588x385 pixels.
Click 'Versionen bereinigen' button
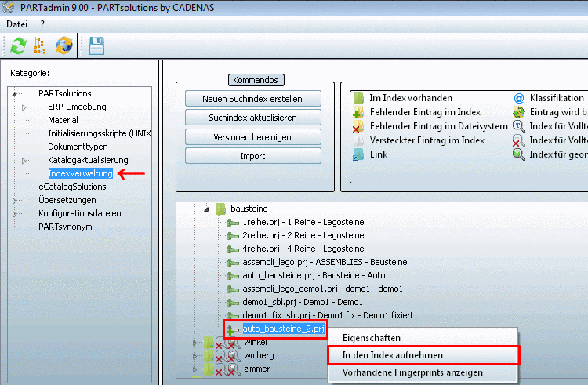252,137
